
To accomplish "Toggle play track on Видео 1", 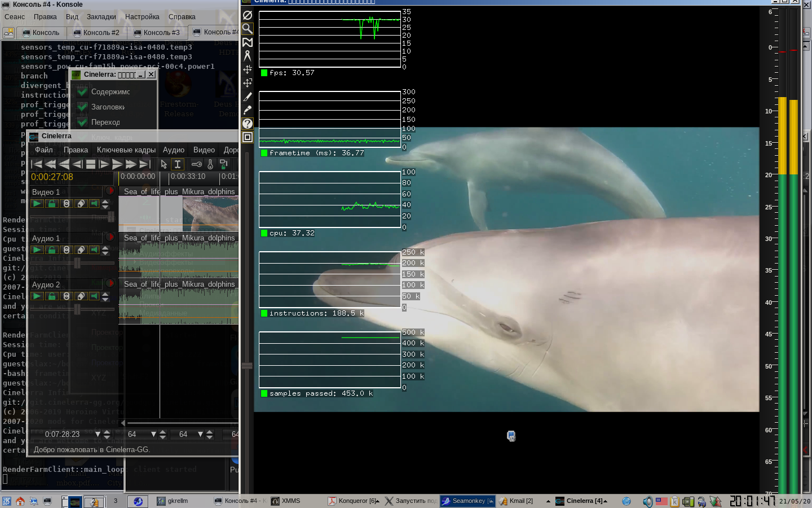I will (37, 204).
